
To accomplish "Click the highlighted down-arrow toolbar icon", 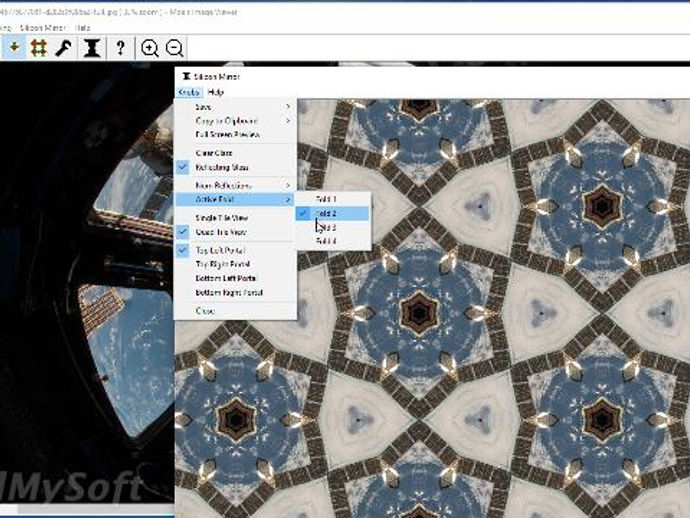I will (15, 48).
